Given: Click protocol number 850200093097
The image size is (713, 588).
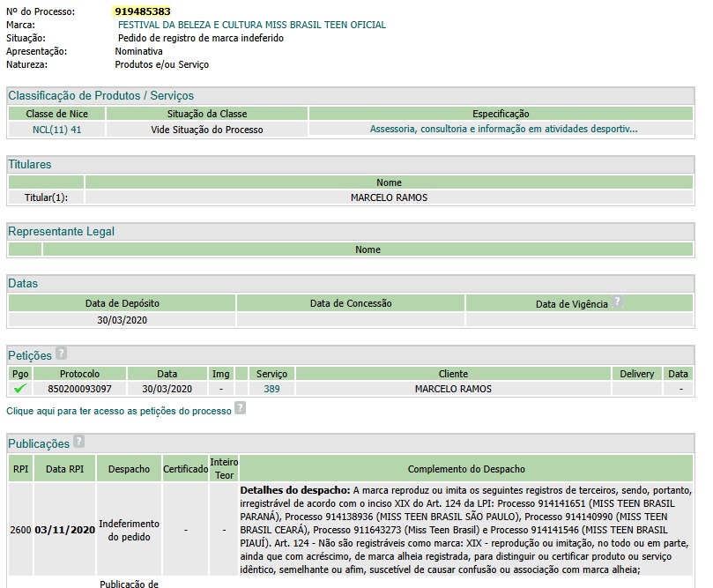Looking at the screenshot, I should (79, 390).
